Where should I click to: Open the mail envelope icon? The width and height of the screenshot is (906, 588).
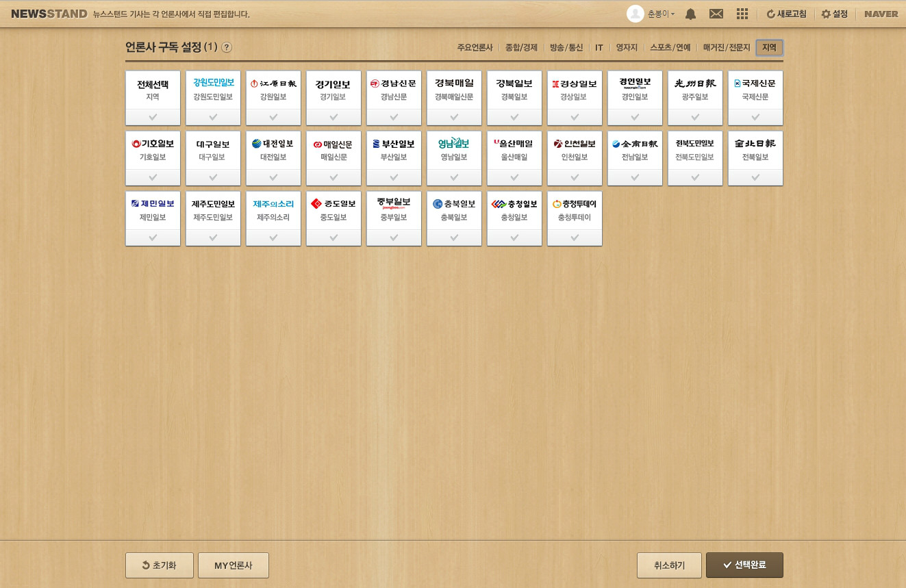[716, 14]
